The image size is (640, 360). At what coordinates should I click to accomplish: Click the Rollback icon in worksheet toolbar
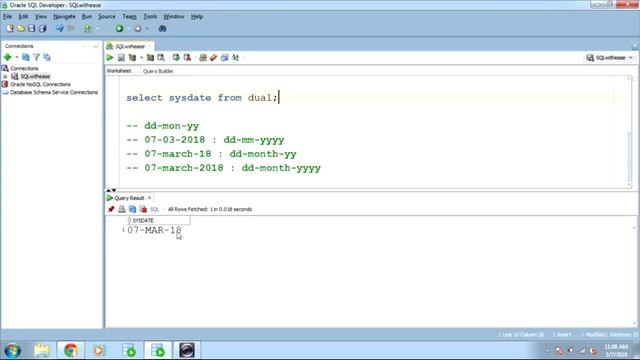187,58
